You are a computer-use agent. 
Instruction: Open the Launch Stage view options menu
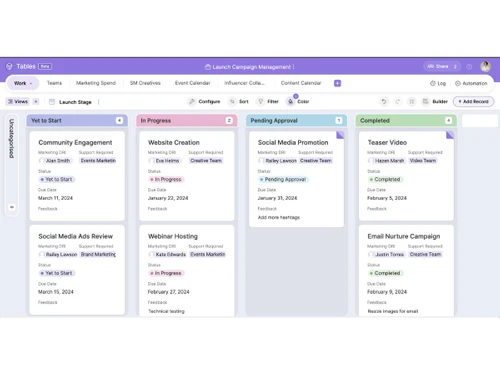[x=98, y=102]
